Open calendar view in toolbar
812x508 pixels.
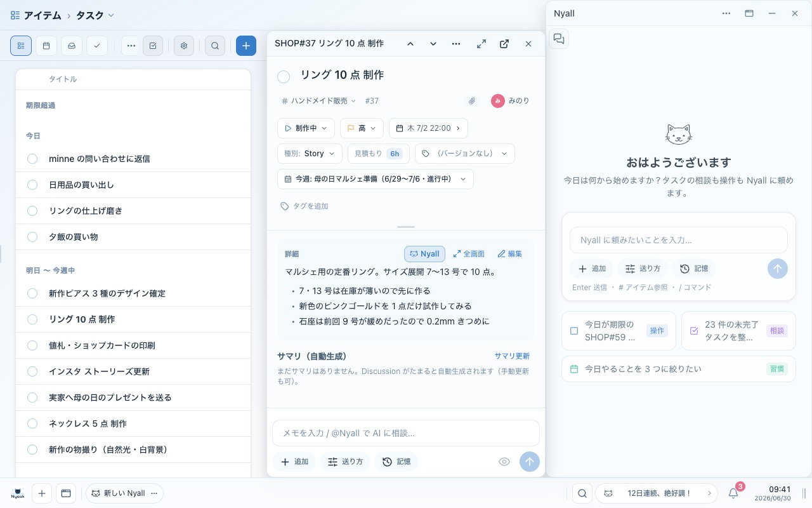pos(46,46)
